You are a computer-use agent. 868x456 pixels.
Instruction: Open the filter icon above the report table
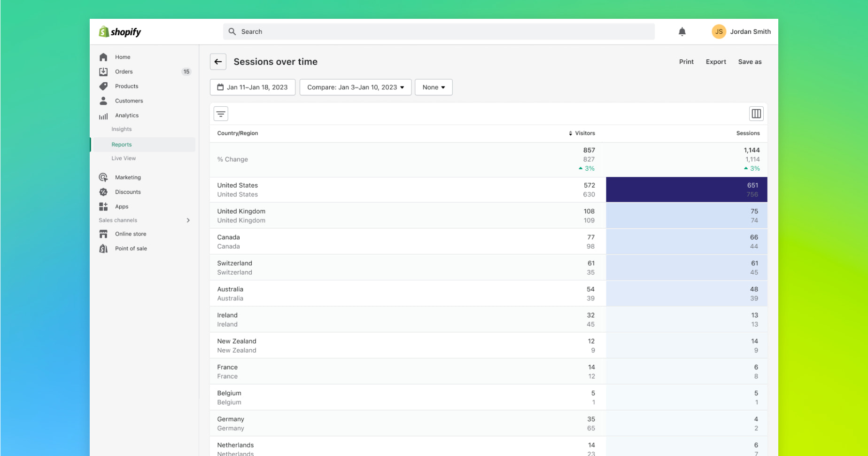coord(221,113)
